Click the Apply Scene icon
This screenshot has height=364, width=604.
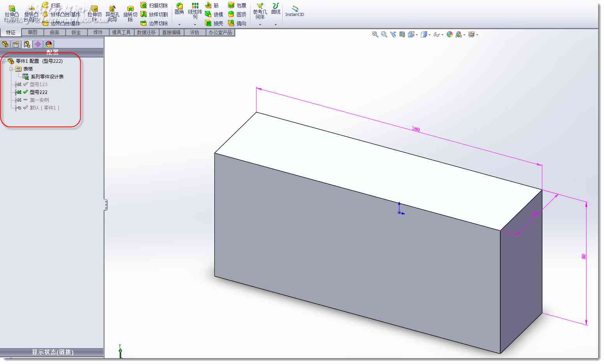459,34
